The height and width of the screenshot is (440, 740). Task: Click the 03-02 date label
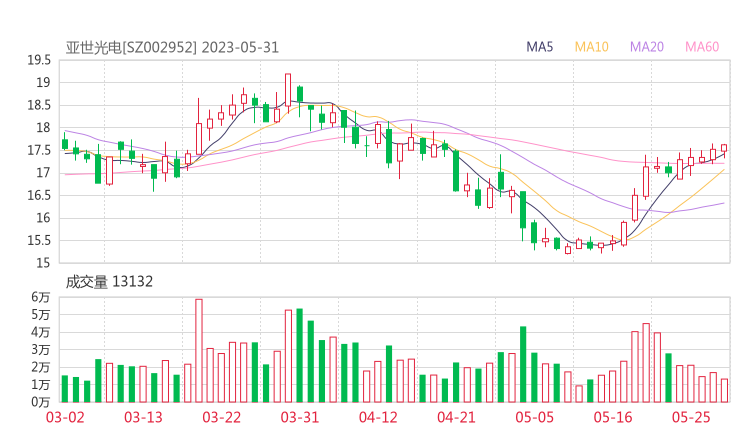[x=65, y=417]
